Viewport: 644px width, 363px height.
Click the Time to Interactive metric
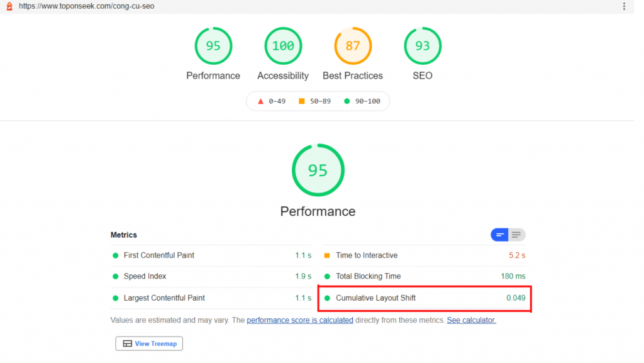coord(367,255)
